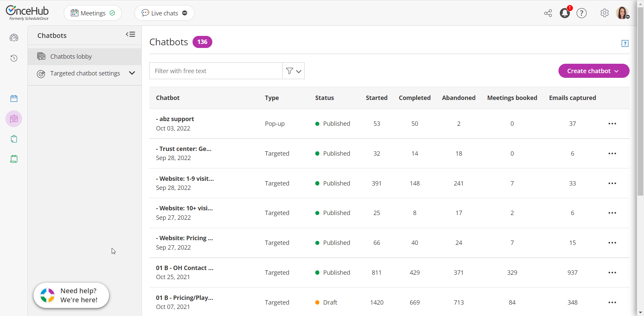Click the share icon in top bar
Screen dimensions: 644x316
pos(548,13)
